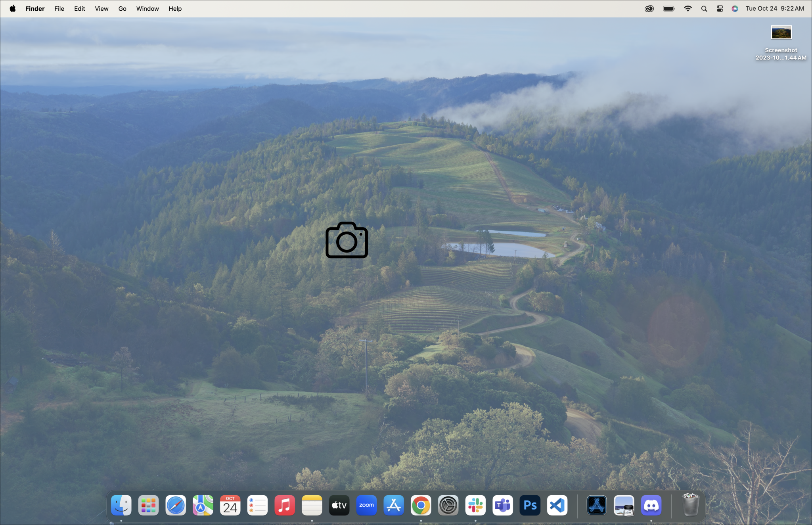Show battery status in menu bar
The image size is (812, 525).
pos(669,9)
